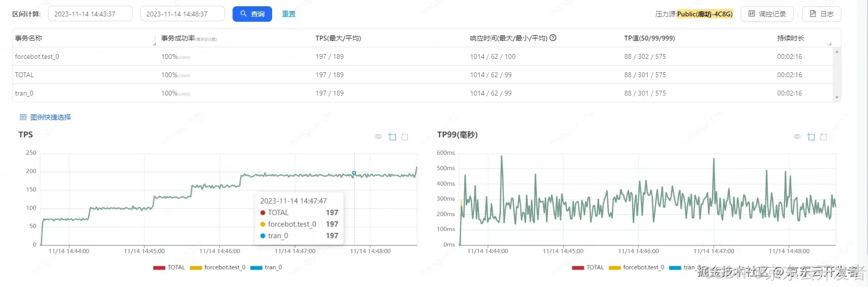Select the forcebot.test_0 row name
This screenshot has height=287, width=868.
(x=37, y=56)
